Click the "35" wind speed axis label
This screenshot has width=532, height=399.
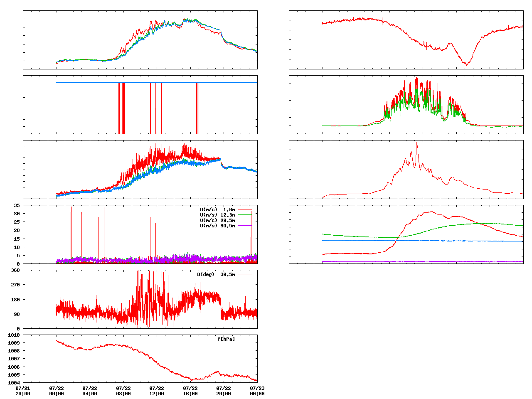tap(17, 205)
